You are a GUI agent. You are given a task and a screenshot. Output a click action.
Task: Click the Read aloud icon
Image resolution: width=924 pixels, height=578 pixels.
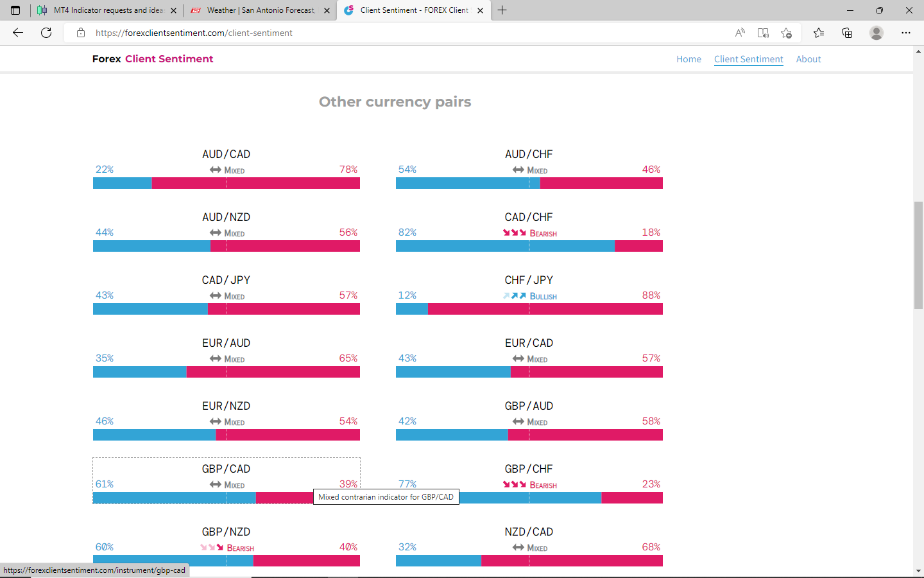click(740, 33)
